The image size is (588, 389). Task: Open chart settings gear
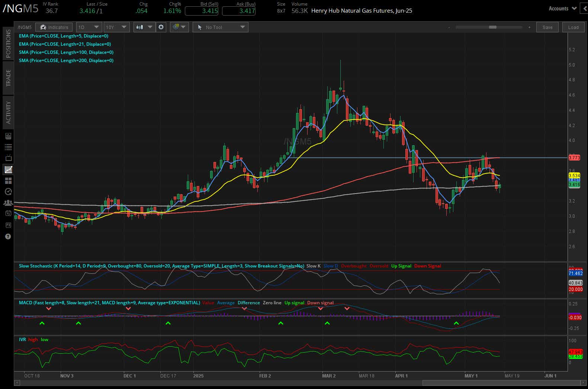pyautogui.click(x=161, y=27)
